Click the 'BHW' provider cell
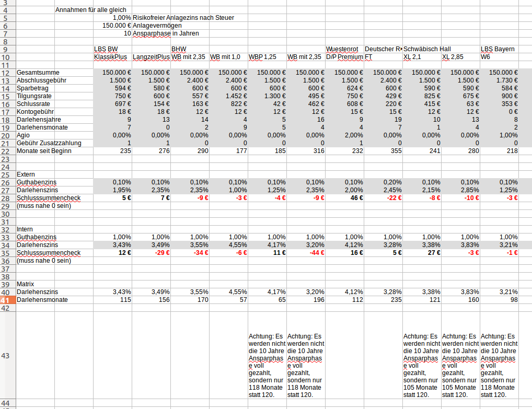The width and height of the screenshot is (532, 409). point(190,49)
